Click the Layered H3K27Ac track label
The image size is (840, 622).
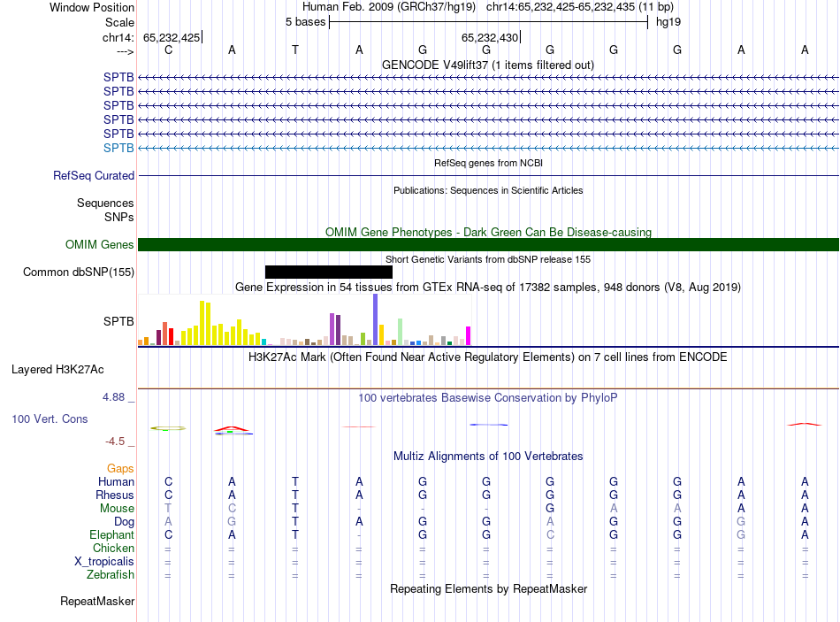click(x=57, y=370)
